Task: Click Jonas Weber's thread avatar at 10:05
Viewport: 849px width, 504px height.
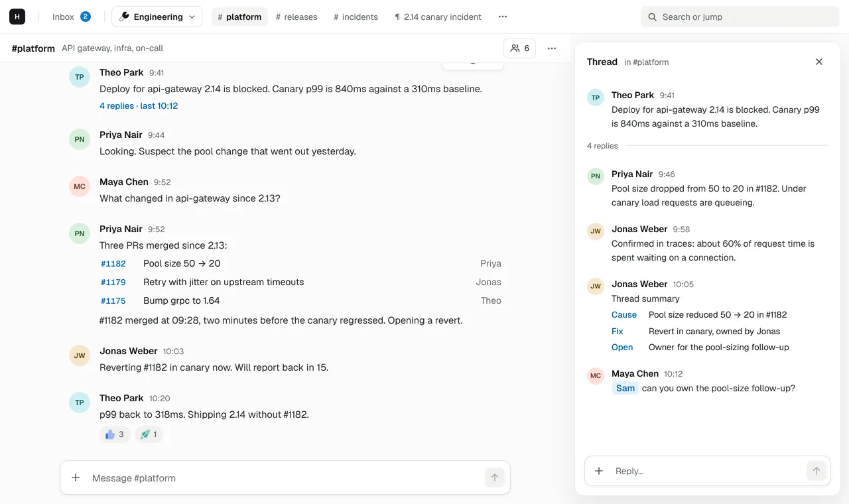Action: point(596,286)
